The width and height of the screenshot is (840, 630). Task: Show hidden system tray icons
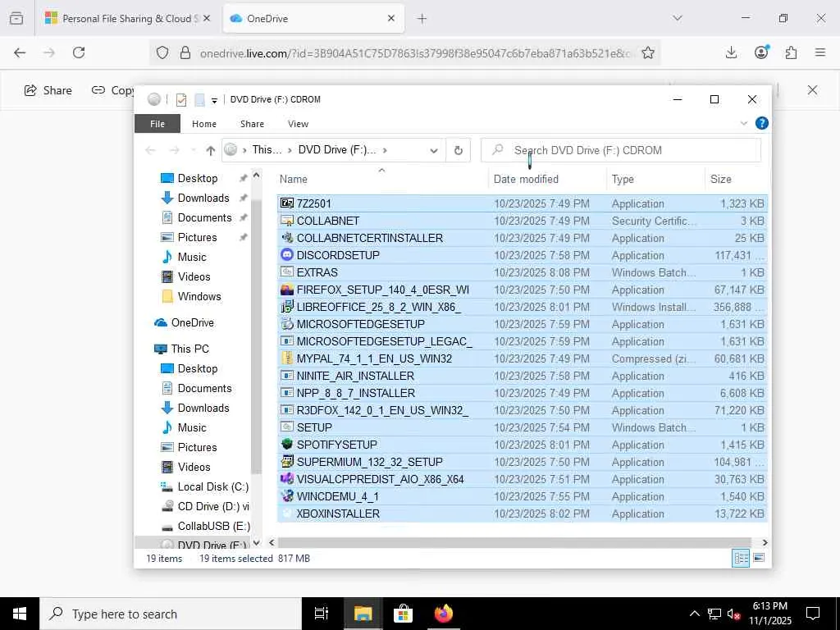(694, 614)
